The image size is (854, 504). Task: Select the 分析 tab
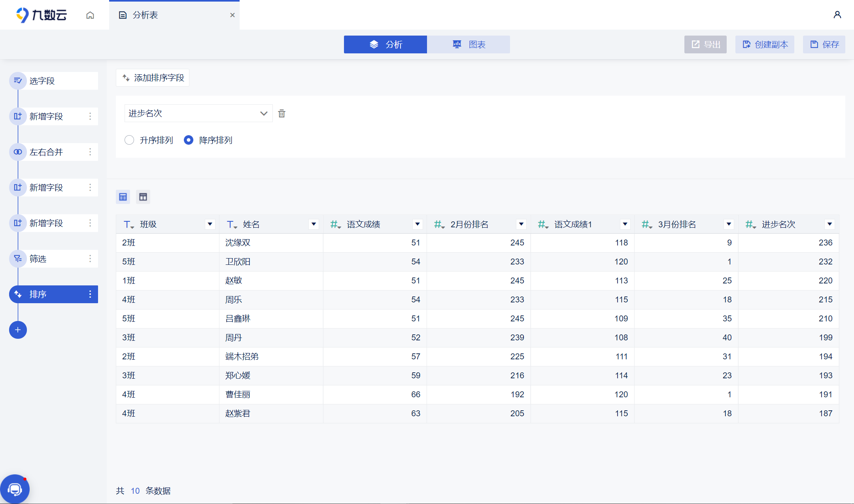pyautogui.click(x=385, y=44)
